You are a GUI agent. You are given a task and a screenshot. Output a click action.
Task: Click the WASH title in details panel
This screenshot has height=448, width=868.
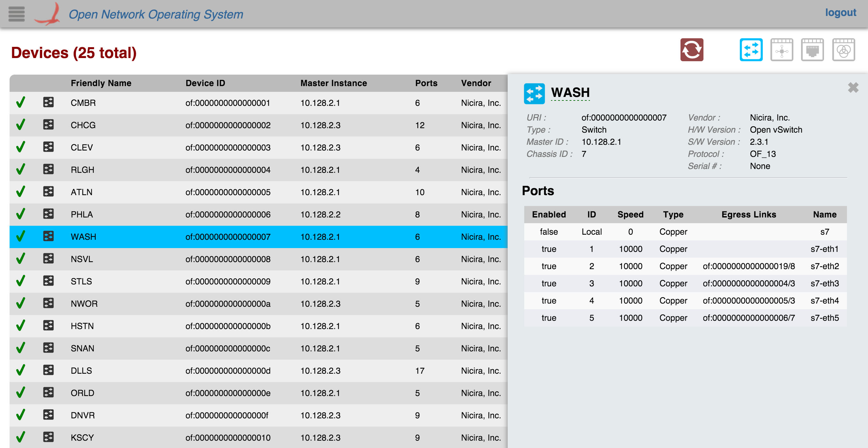point(570,93)
